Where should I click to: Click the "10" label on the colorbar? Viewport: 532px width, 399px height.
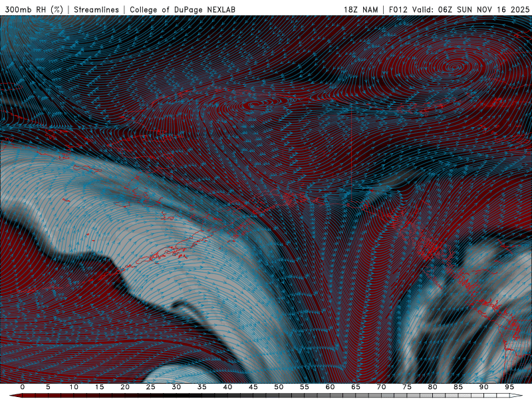(x=74, y=387)
